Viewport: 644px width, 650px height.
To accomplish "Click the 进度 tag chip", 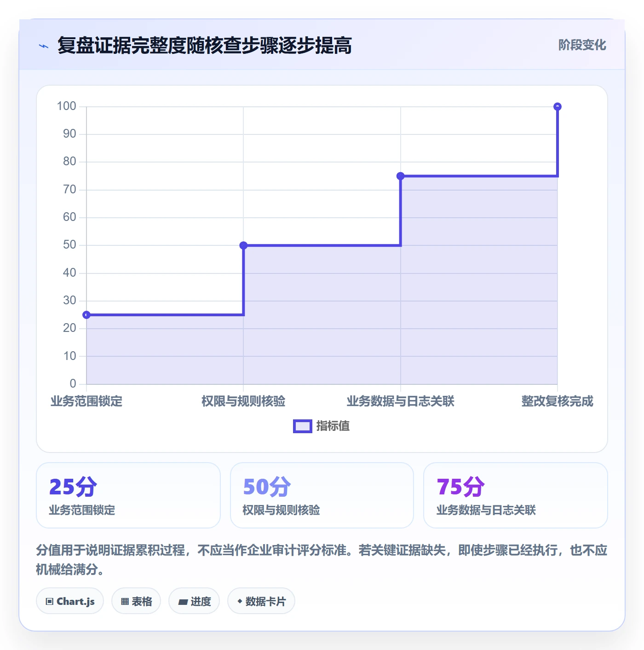I will pyautogui.click(x=194, y=601).
